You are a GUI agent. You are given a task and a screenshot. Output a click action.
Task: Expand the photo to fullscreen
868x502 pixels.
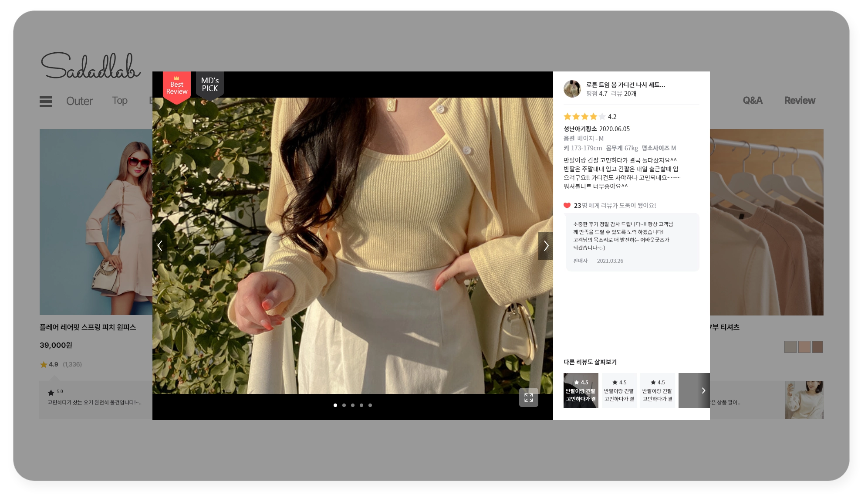[x=528, y=397]
